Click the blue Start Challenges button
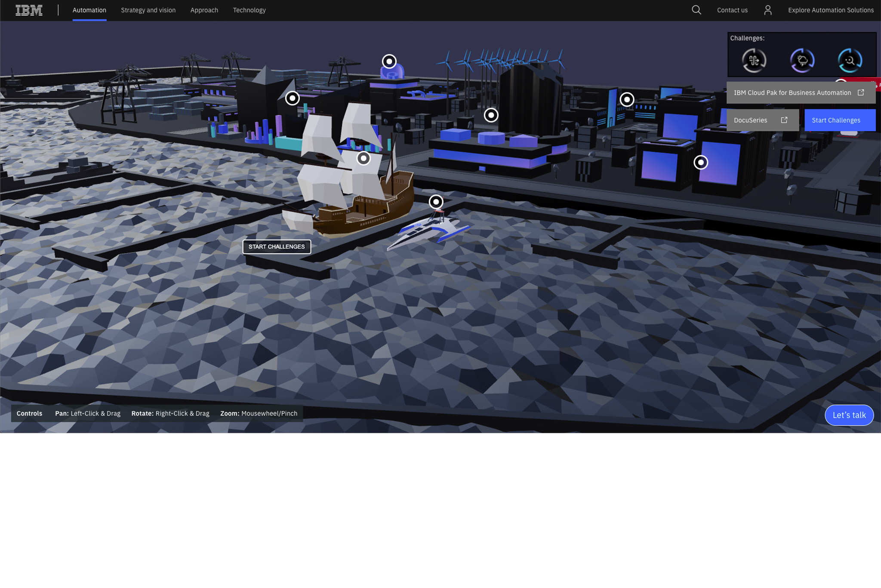This screenshot has height=588, width=881. [x=839, y=120]
